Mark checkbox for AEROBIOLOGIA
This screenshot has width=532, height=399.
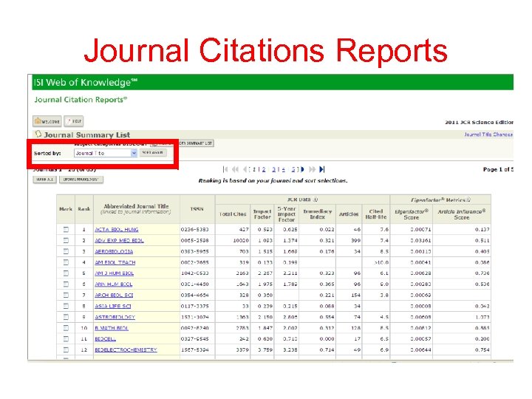(66, 251)
